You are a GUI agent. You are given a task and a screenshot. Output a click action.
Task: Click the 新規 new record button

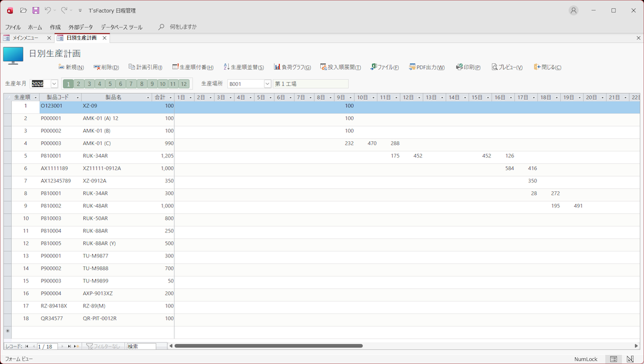pyautogui.click(x=71, y=67)
